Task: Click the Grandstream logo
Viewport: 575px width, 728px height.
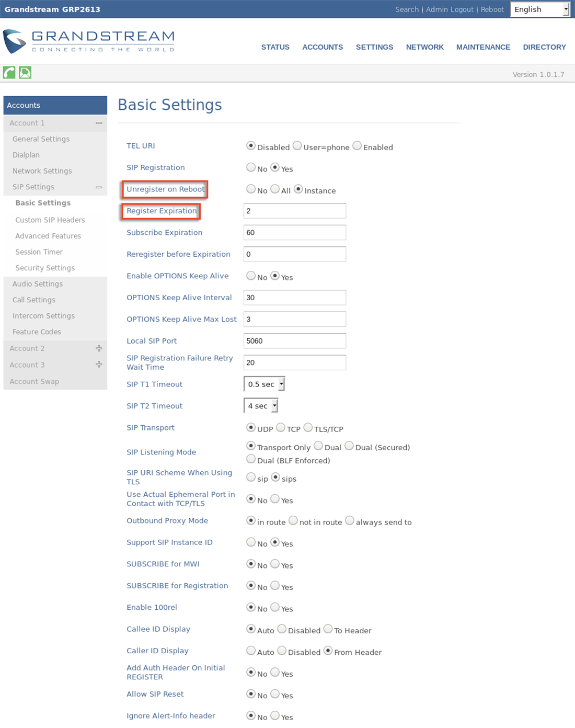Action: point(89,41)
